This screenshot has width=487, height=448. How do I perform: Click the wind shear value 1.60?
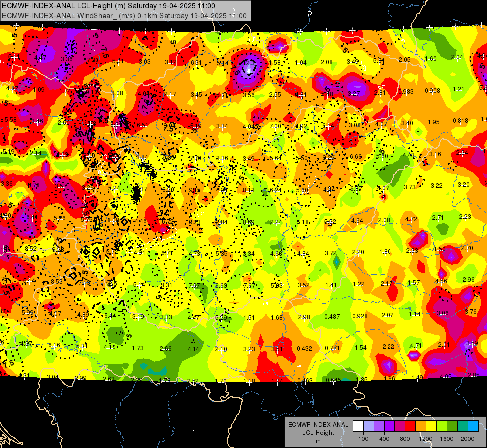click(430, 59)
